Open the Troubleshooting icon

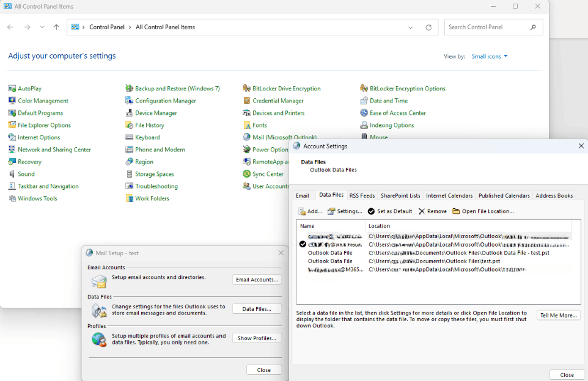pos(130,186)
